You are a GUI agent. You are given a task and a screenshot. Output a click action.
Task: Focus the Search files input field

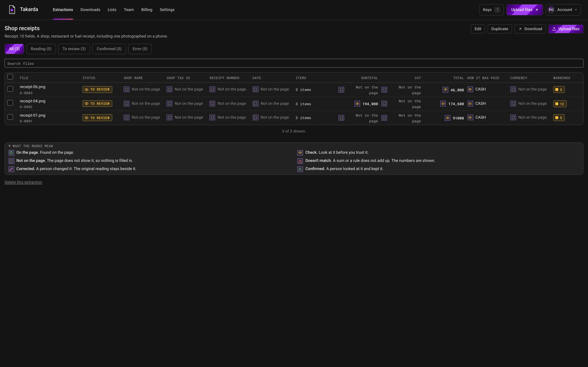tap(294, 63)
